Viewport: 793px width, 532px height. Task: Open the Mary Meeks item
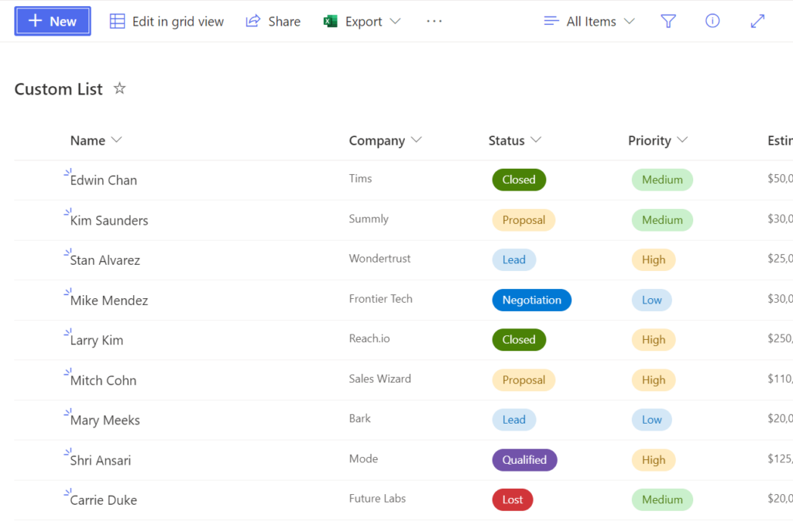[105, 420]
